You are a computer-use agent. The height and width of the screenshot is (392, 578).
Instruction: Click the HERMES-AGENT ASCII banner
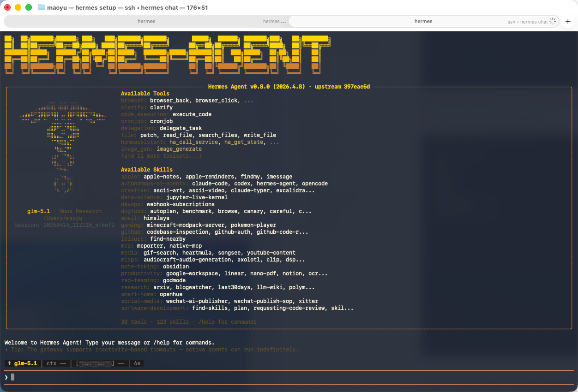coord(166,54)
